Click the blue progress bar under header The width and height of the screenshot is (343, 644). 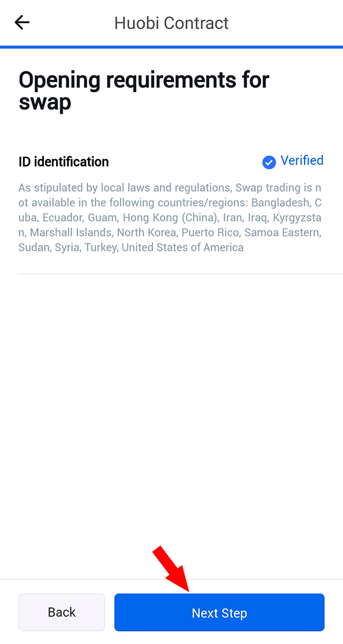[171, 47]
